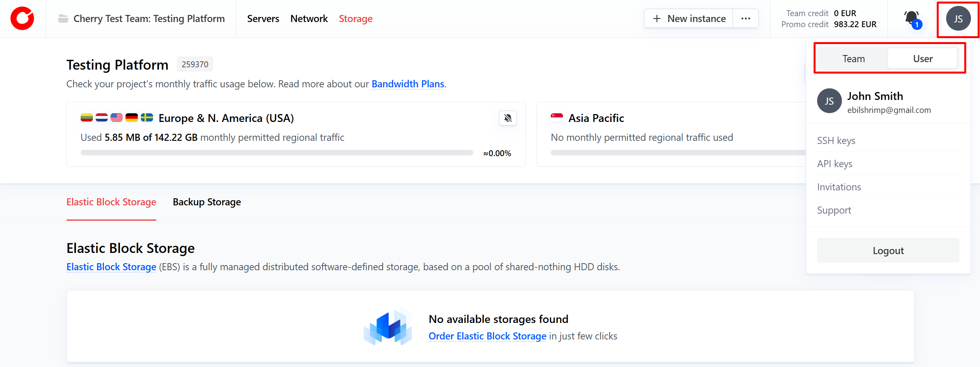
Task: Click the storage cubes illustration
Action: [x=388, y=327]
